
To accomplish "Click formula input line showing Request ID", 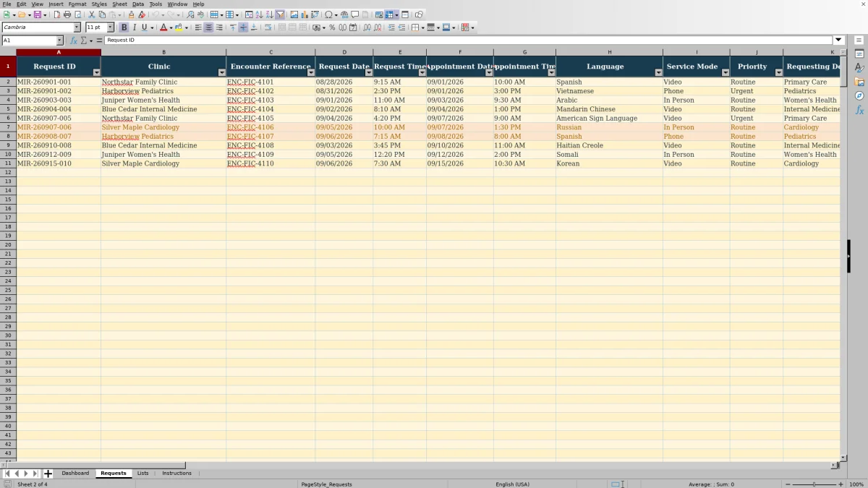I will 469,40.
